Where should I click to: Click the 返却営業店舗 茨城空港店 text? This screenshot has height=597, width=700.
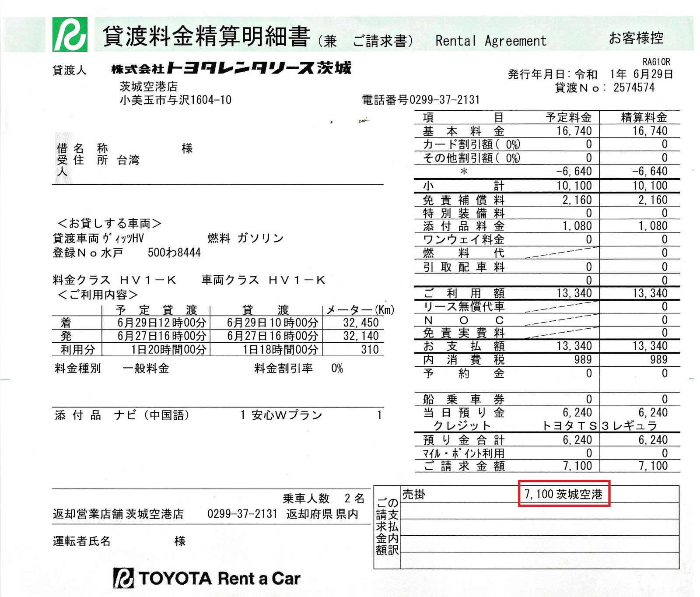[118, 514]
